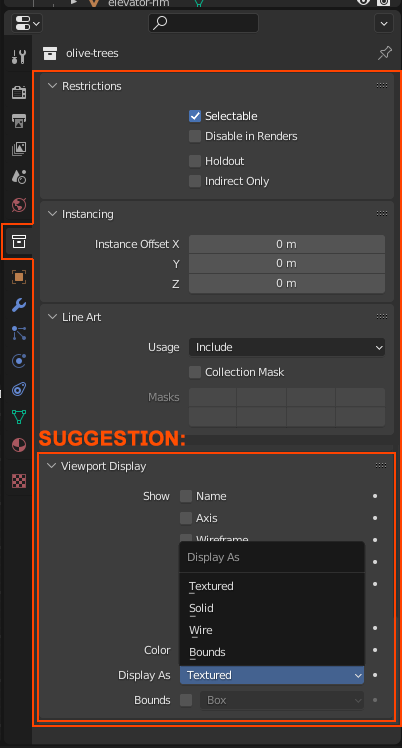The image size is (402, 748).
Task: Open the Modifiers wrench tab
Action: [x=19, y=305]
